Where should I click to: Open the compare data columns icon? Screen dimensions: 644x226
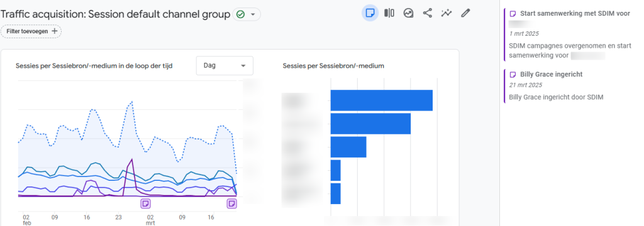tap(389, 13)
